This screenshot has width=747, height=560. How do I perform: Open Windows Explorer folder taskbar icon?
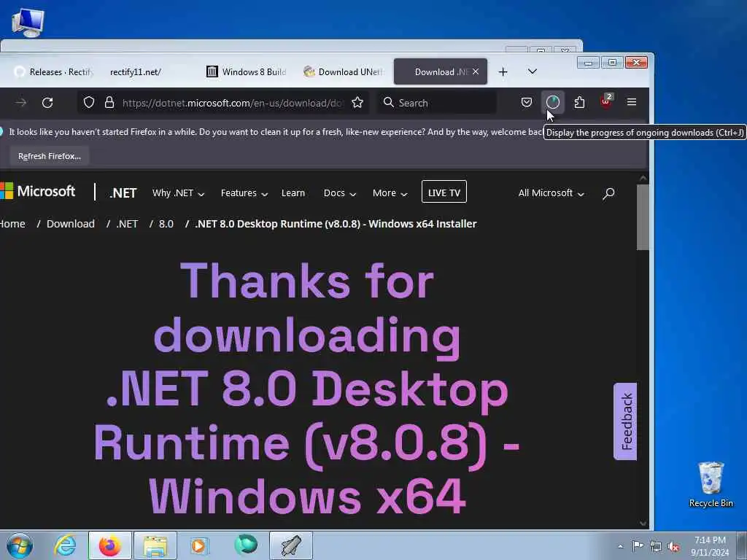click(x=155, y=545)
